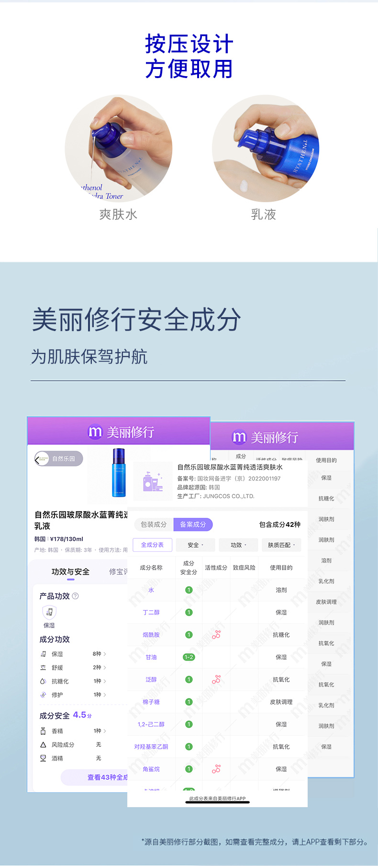
Task: Open the 棉子糖 ingredient link
Action: click(x=151, y=702)
